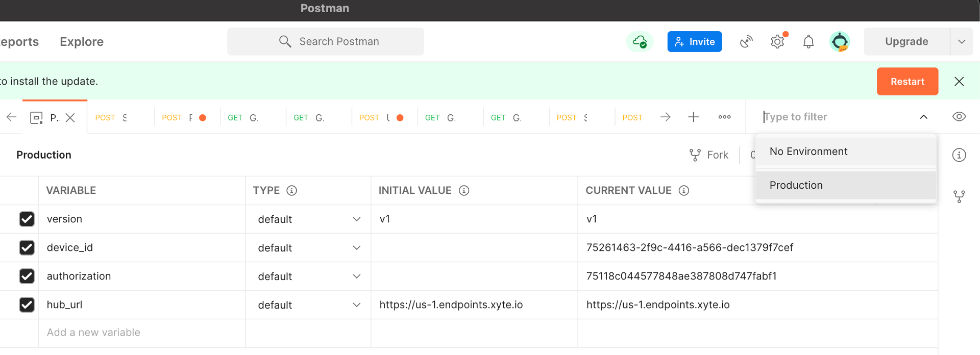Click the Search Postman field

point(326,41)
